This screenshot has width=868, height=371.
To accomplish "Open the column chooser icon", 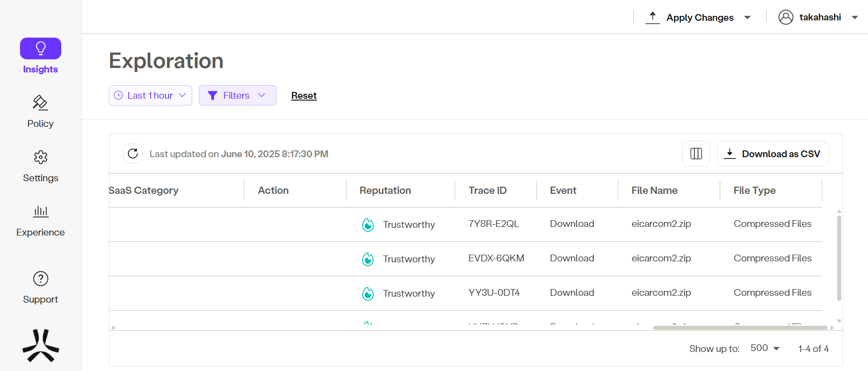I will (x=696, y=154).
